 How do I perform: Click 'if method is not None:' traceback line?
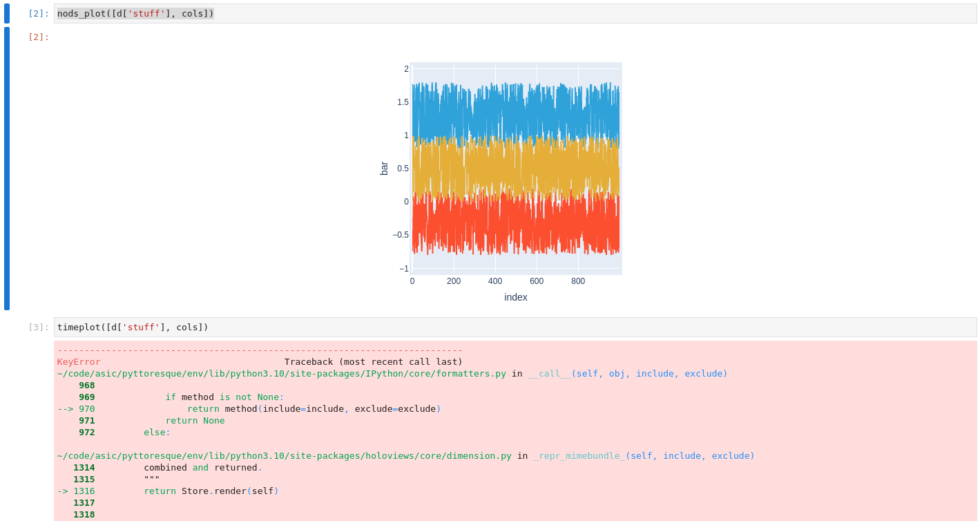(224, 397)
